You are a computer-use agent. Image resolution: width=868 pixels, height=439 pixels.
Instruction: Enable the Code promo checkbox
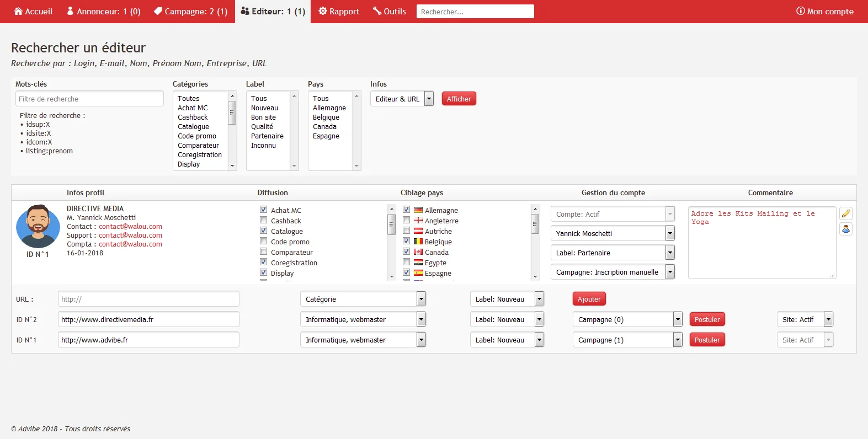264,241
